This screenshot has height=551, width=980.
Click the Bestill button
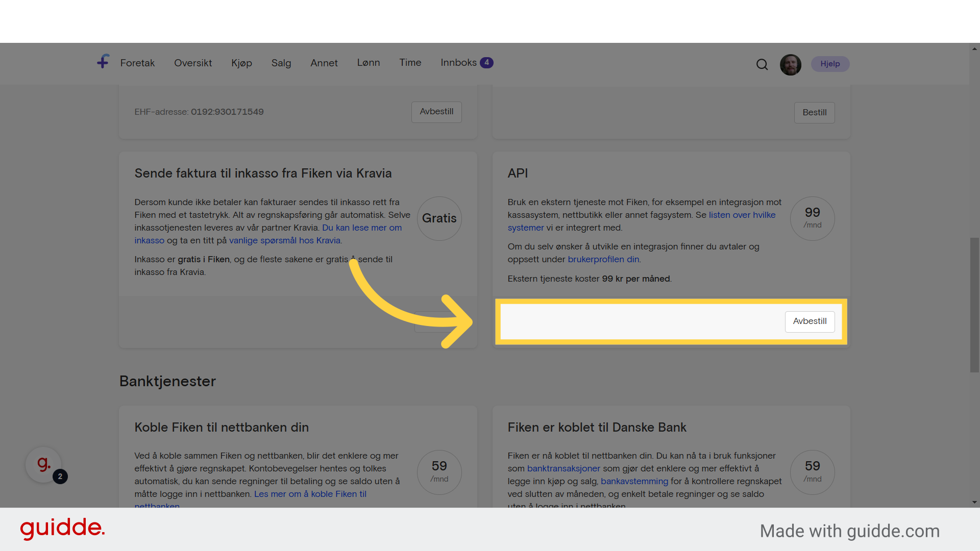click(815, 113)
